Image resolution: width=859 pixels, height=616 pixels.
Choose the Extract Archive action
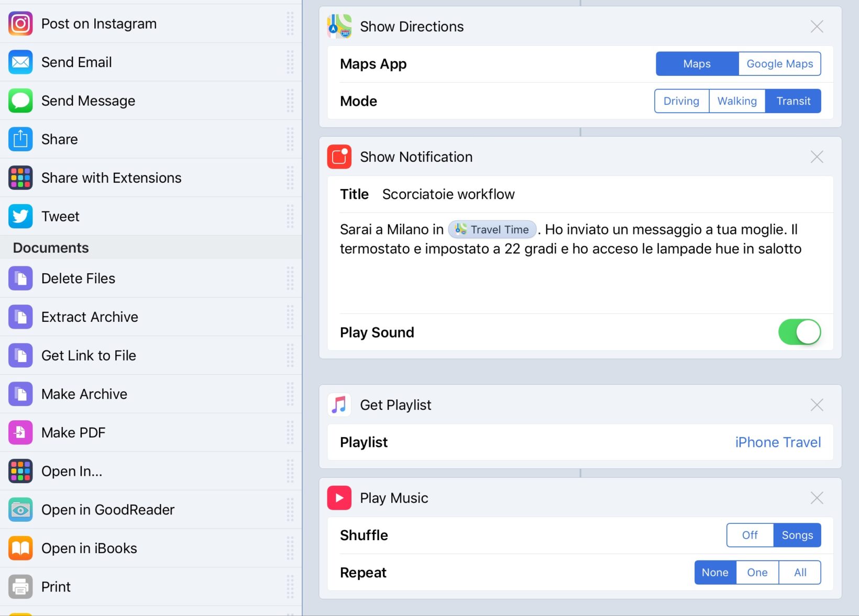coord(90,317)
